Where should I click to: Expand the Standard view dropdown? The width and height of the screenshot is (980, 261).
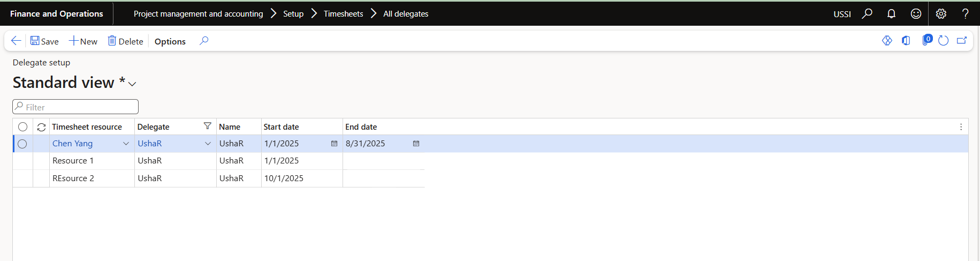[132, 84]
